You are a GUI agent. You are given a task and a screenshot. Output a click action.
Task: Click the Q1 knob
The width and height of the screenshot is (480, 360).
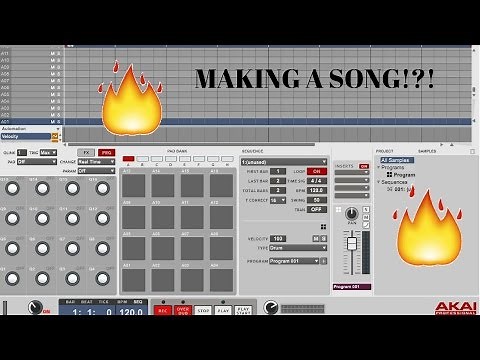pos(12,278)
